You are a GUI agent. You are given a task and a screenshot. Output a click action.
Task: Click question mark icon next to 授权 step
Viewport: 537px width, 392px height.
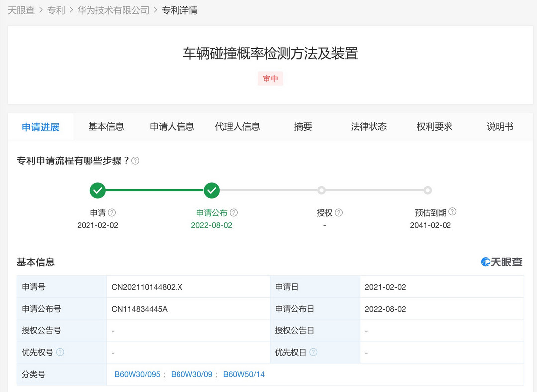pos(338,212)
